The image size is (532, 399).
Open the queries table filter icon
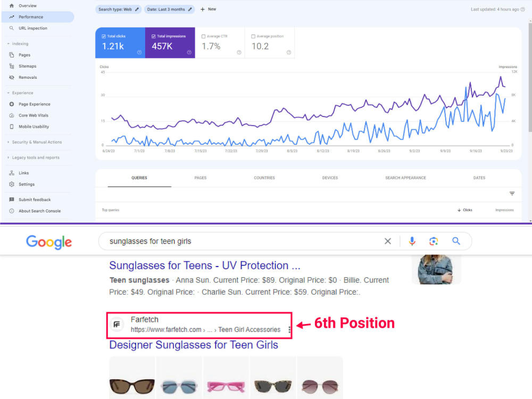(512, 194)
